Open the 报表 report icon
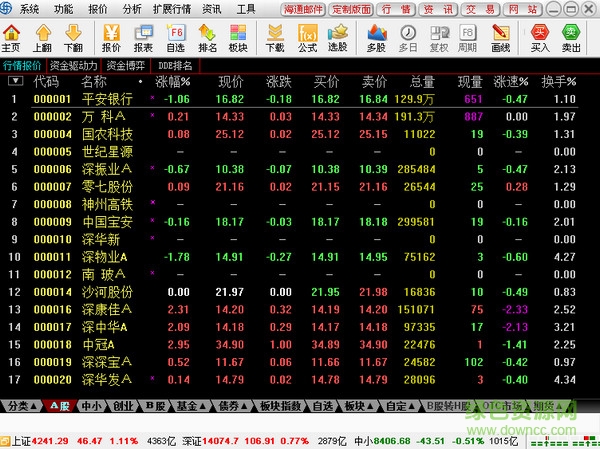 pyautogui.click(x=143, y=38)
